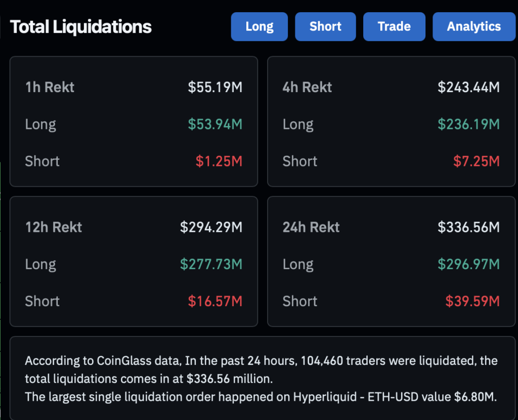
Task: Click the green $277.73M 12h Long value
Action: 210,264
